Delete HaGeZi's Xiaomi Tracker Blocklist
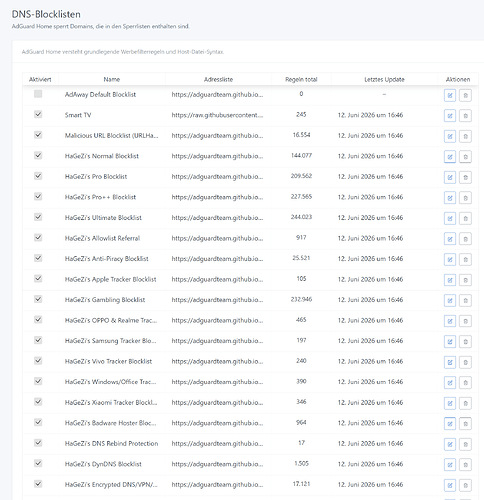The image size is (484, 500). [x=465, y=403]
